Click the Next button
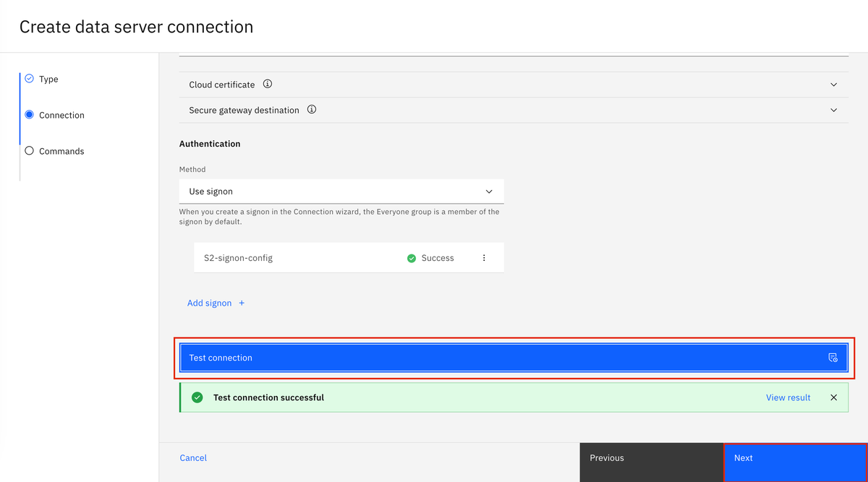 pyautogui.click(x=795, y=457)
